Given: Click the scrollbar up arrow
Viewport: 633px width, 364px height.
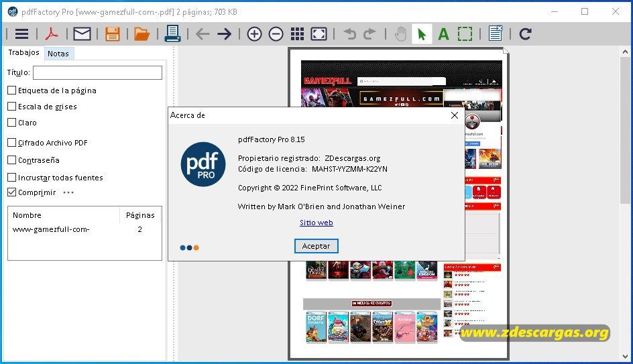Looking at the screenshot, I should (625, 52).
